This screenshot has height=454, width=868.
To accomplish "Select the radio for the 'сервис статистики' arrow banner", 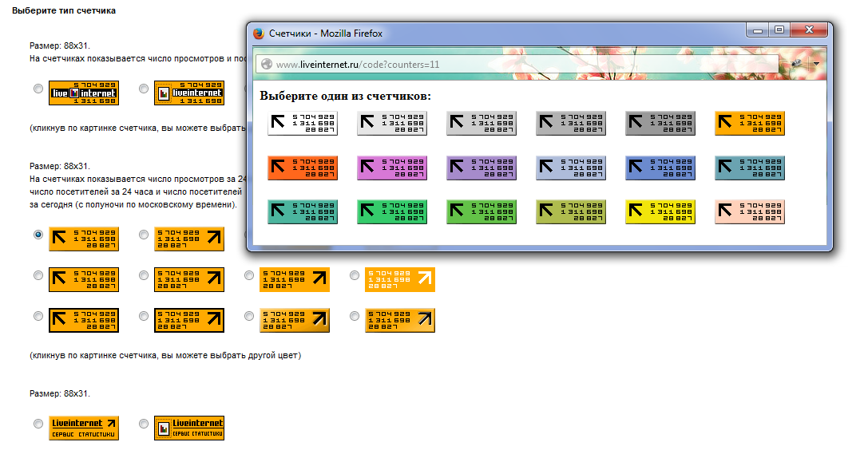I will 38,424.
